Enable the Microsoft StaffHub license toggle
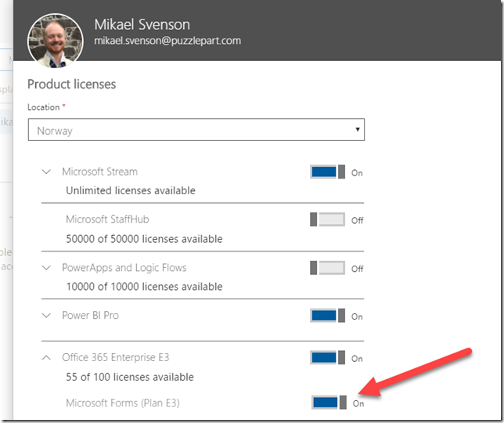The height and width of the screenshot is (423, 504). pyautogui.click(x=328, y=219)
